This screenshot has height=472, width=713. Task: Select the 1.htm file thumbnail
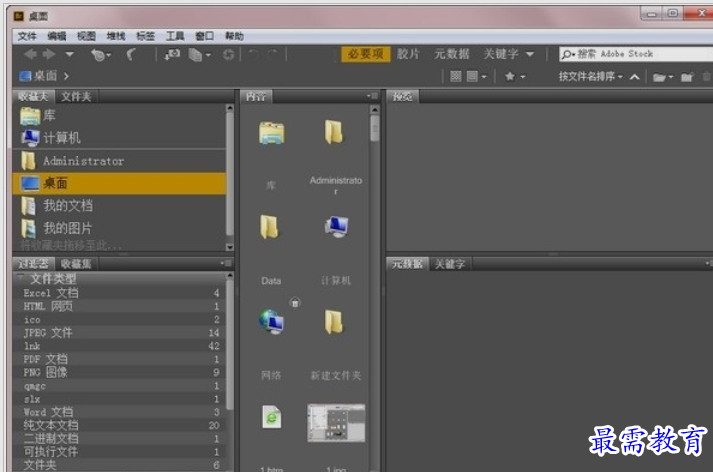[x=271, y=417]
